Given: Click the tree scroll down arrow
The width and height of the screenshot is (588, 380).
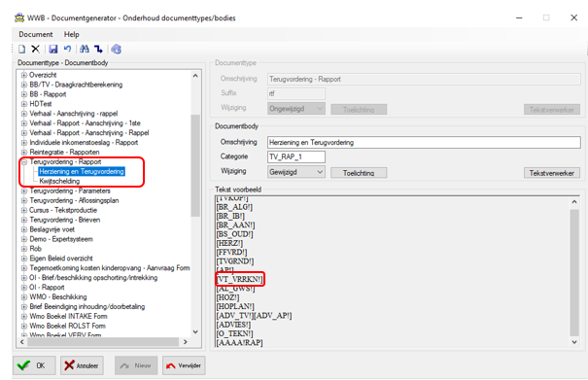Looking at the screenshot, I should (195, 331).
